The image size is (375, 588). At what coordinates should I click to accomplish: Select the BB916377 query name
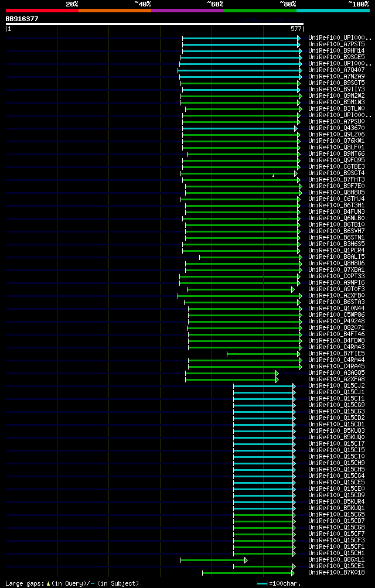pyautogui.click(x=22, y=19)
